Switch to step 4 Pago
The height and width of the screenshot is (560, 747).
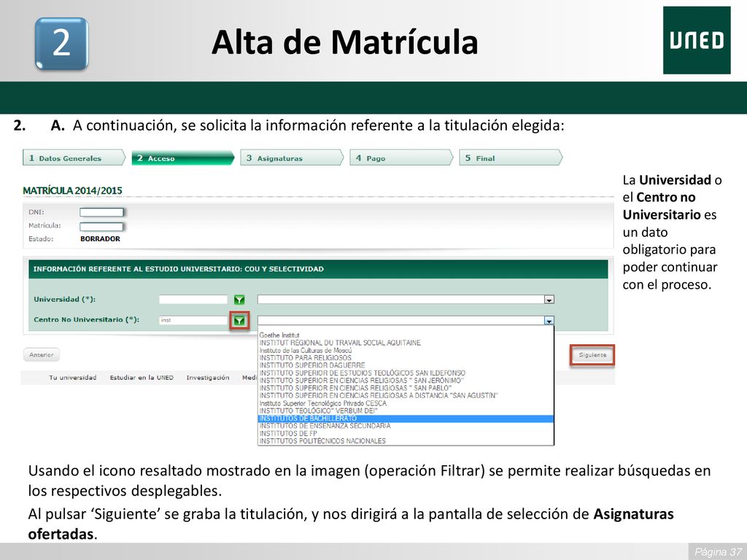(x=401, y=158)
